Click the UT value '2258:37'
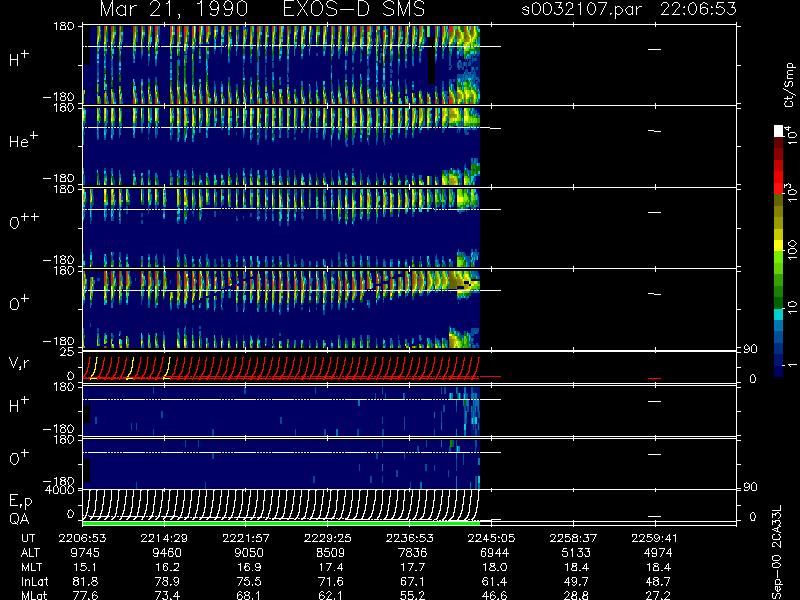 tap(573, 538)
